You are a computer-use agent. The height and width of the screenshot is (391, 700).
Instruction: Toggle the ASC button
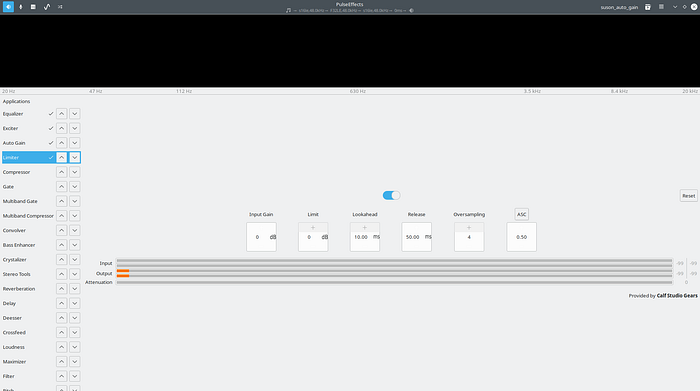pos(521,214)
